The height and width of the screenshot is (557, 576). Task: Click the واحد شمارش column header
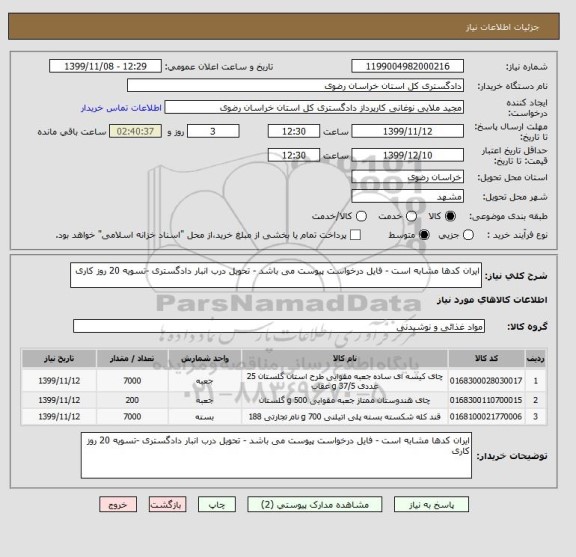(205, 359)
